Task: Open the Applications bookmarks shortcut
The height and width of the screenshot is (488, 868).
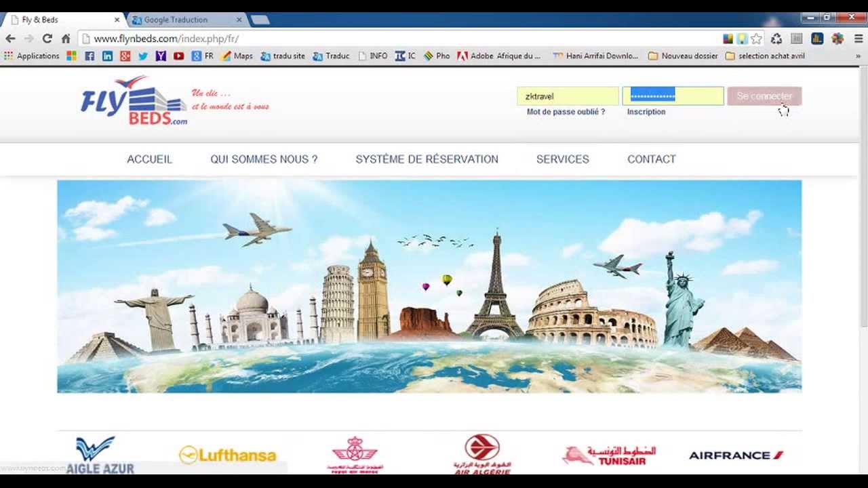Action: [32, 56]
